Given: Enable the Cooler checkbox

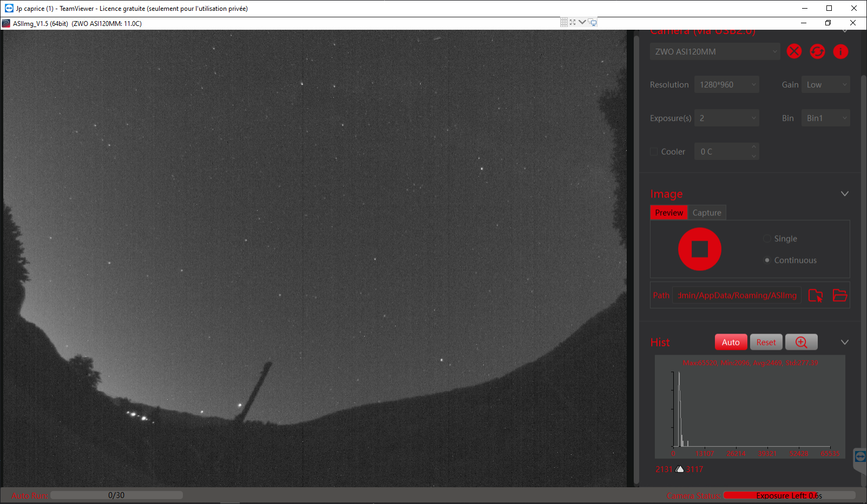Looking at the screenshot, I should point(654,152).
